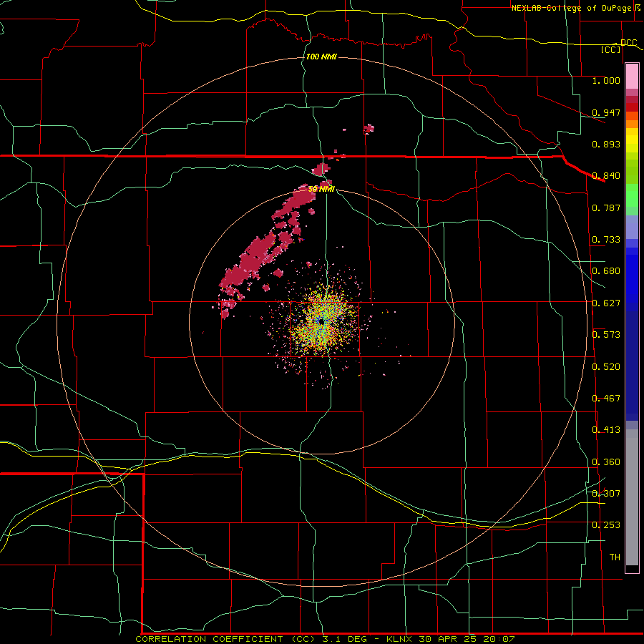644x644 pixels.
Task: Click the 0.627 scale value
Action: point(606,303)
